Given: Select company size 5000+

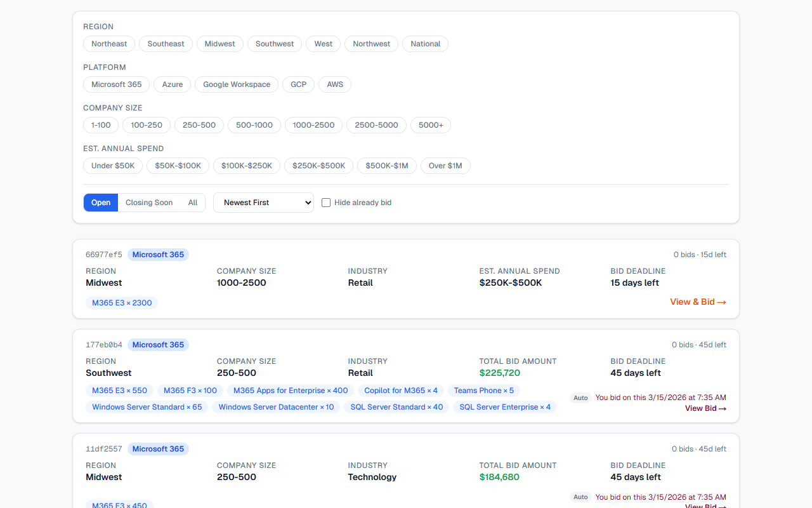Looking at the screenshot, I should coord(431,125).
